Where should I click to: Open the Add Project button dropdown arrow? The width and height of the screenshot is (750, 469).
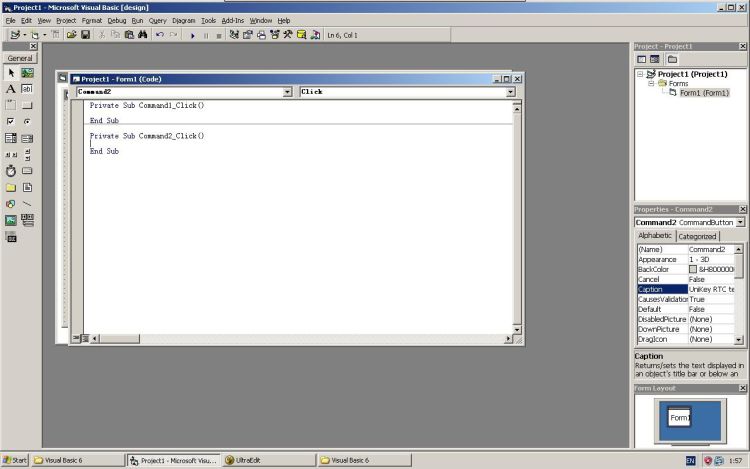(24, 35)
